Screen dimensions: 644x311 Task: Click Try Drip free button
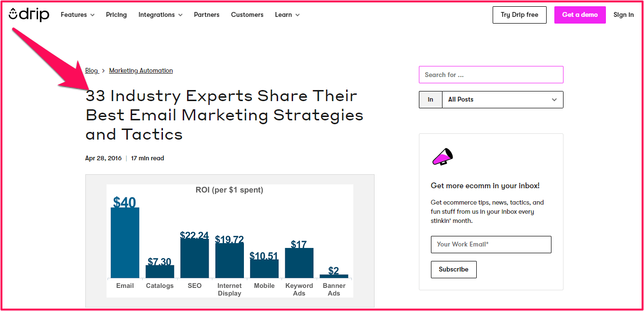point(519,15)
